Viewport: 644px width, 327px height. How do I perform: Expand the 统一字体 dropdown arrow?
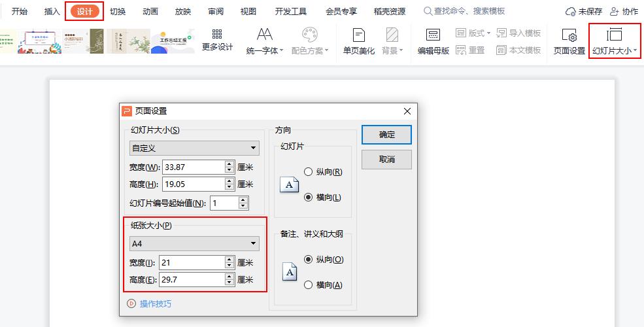(x=282, y=51)
